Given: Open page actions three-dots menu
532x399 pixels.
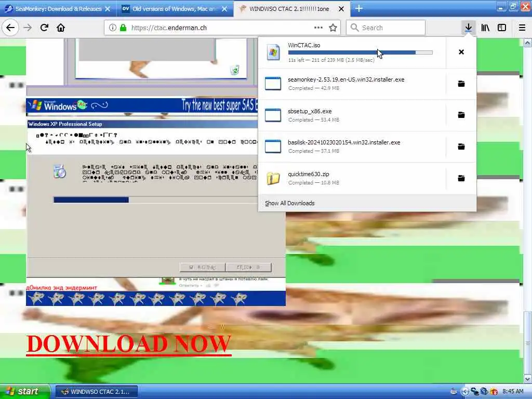Looking at the screenshot, I should 318,28.
